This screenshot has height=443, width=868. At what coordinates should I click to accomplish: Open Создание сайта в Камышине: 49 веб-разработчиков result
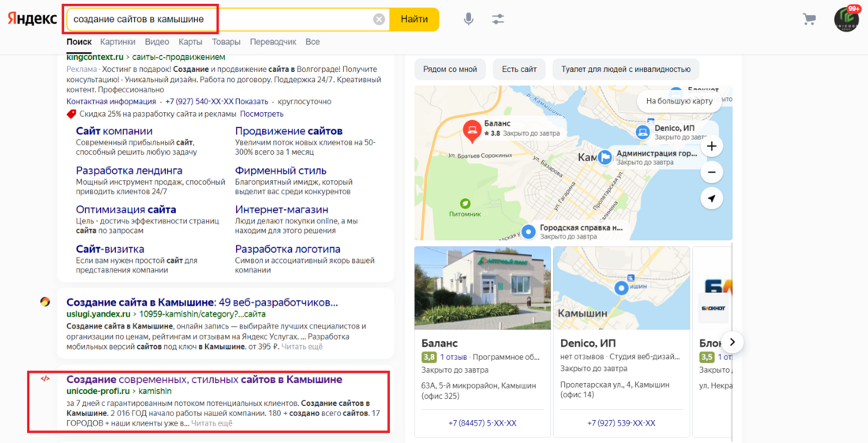tap(202, 302)
